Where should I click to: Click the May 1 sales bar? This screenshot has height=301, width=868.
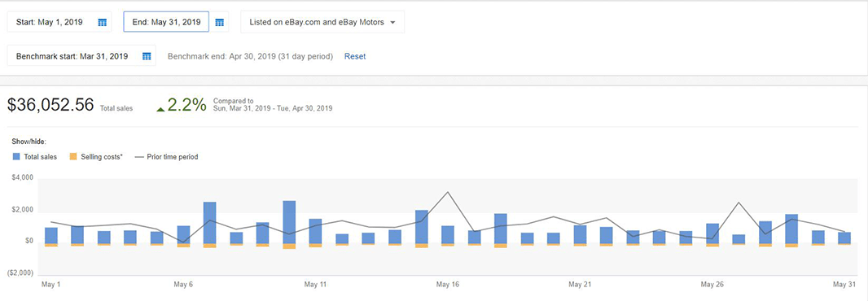(51, 235)
